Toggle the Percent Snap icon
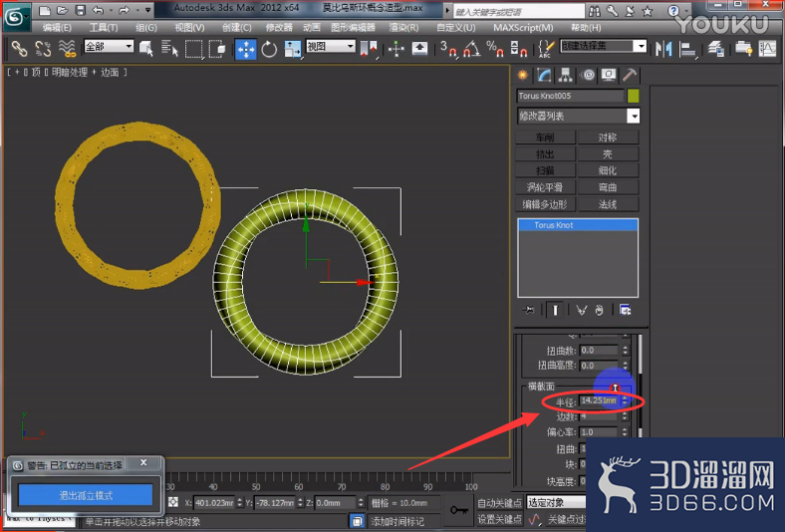Image resolution: width=785 pixels, height=532 pixels. pos(495,49)
